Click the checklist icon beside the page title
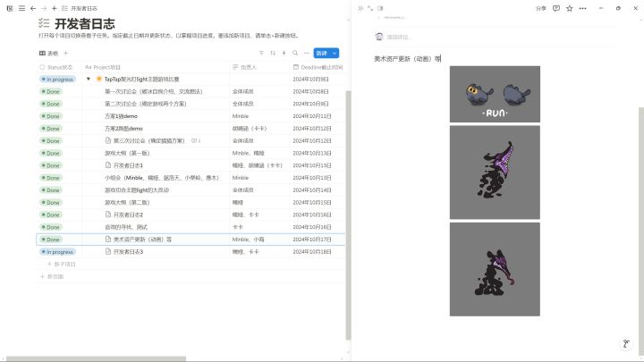This screenshot has height=362, width=644. pos(44,23)
